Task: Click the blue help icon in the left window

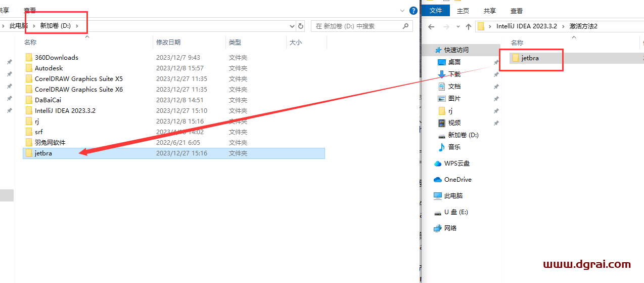Action: [x=413, y=10]
